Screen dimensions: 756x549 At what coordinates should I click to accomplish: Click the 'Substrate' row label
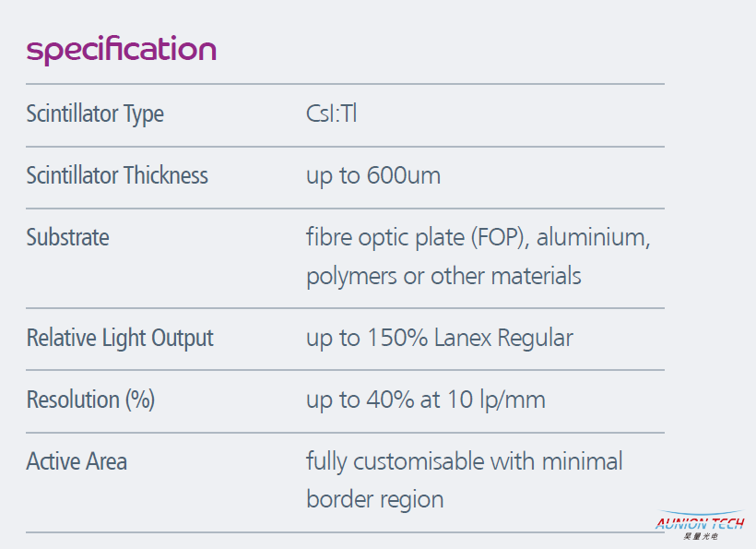(68, 237)
